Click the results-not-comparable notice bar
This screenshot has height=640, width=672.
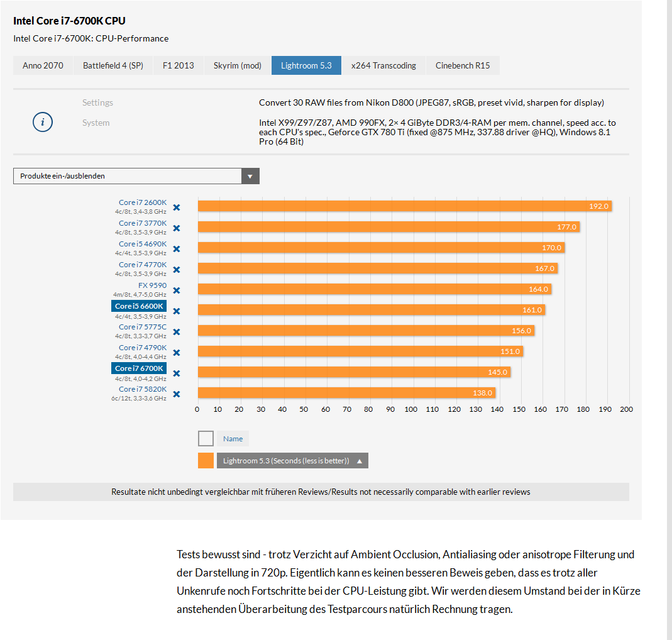tap(321, 492)
